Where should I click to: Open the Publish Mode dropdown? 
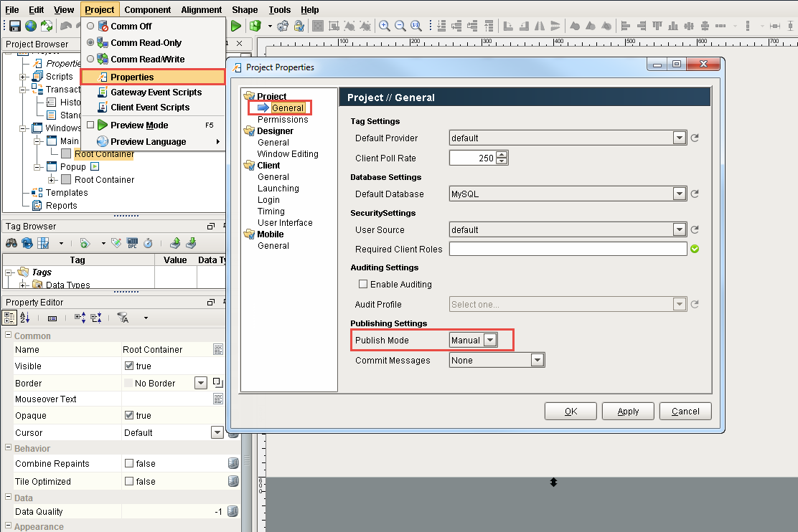point(490,341)
